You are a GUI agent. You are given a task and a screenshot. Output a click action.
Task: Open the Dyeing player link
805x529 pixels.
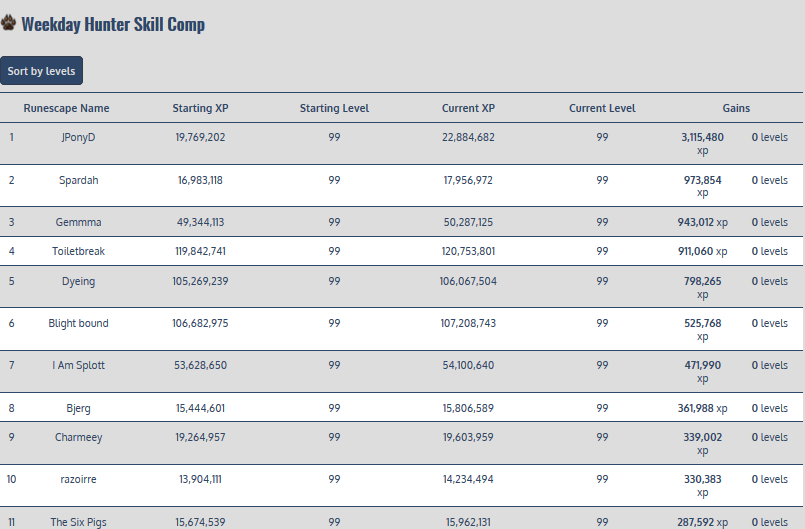click(x=78, y=281)
